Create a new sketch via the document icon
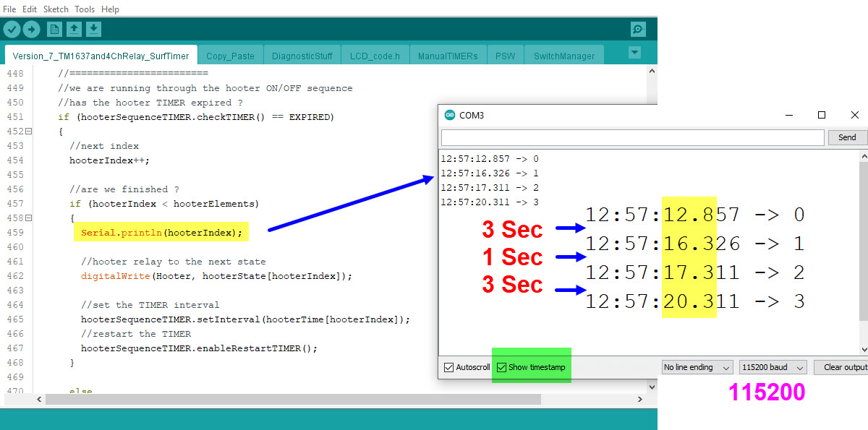 [x=54, y=29]
